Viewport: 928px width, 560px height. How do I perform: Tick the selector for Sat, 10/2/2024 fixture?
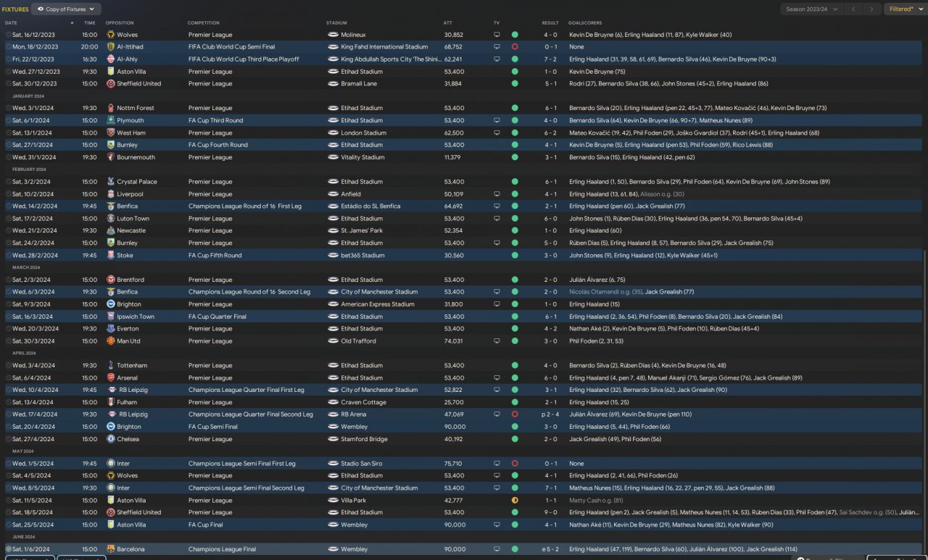[9, 194]
